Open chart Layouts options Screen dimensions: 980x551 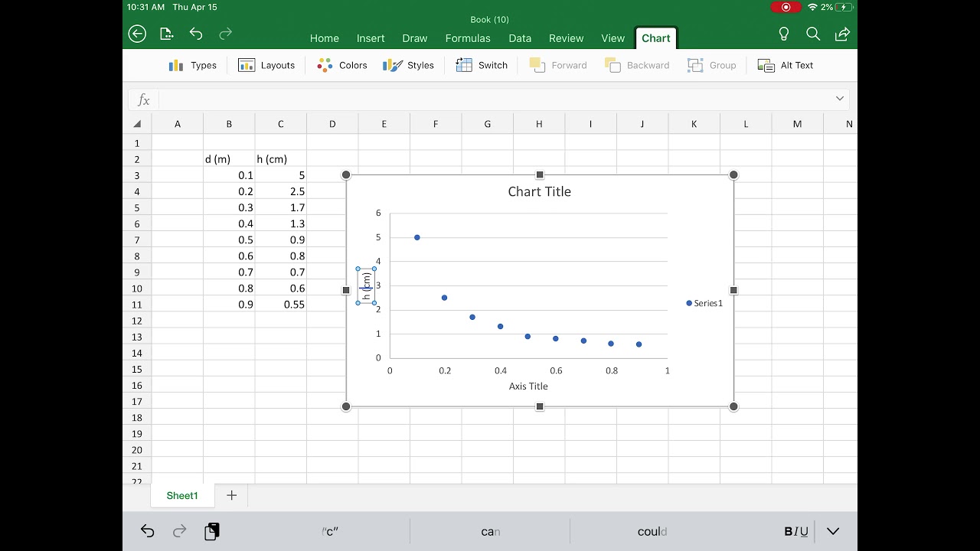tap(266, 65)
